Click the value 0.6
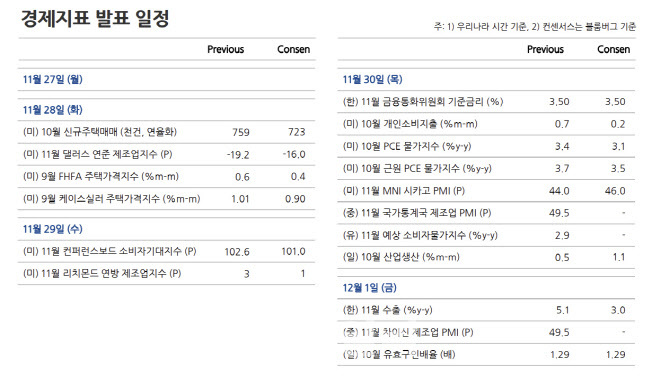 (x=242, y=177)
